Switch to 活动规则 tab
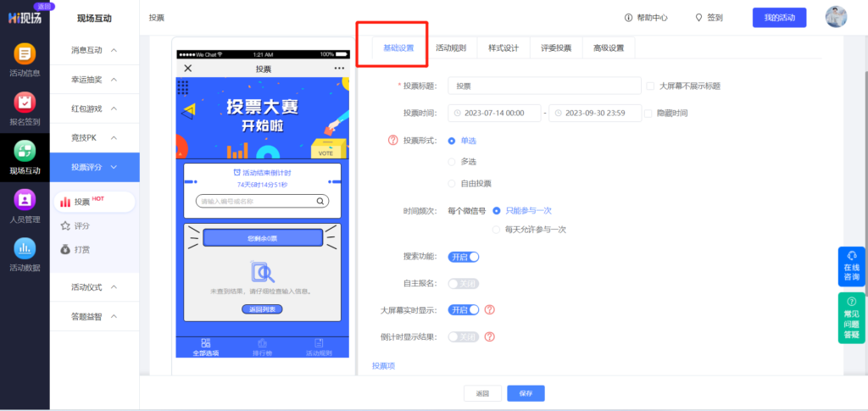Viewport: 868px width, 411px height. coord(451,47)
